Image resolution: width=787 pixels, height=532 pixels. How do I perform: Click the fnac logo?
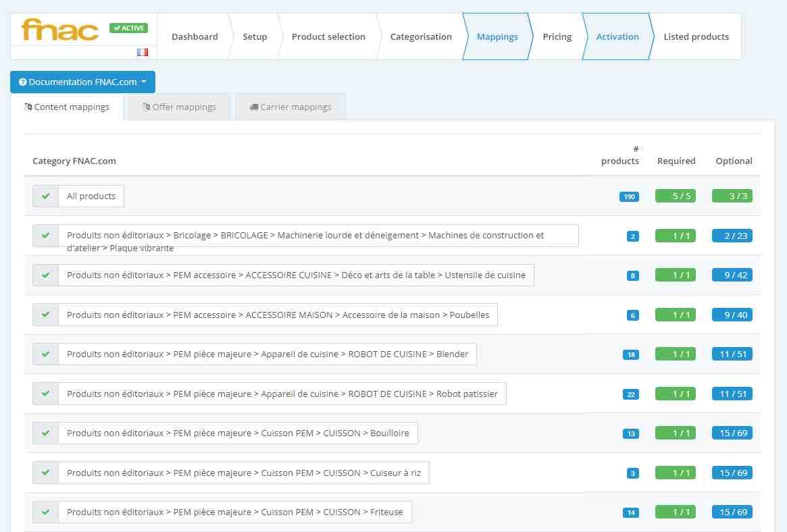pyautogui.click(x=59, y=29)
